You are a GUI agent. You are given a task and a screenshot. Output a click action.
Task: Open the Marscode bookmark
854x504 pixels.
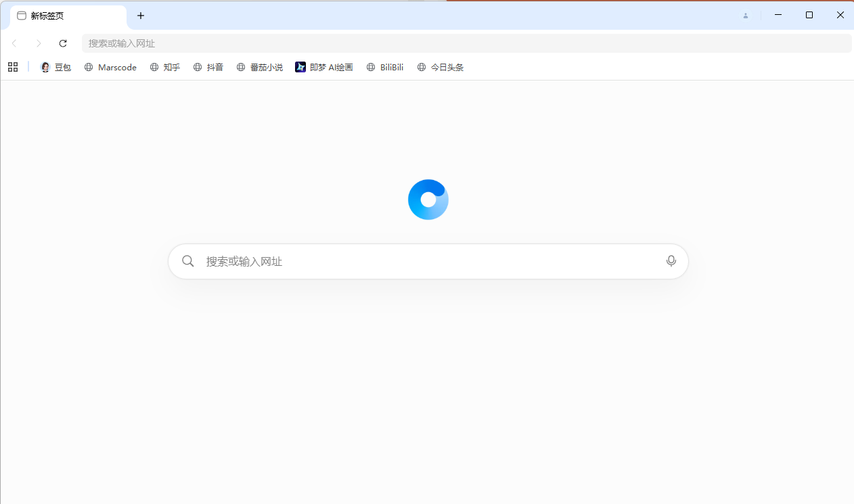coord(110,67)
